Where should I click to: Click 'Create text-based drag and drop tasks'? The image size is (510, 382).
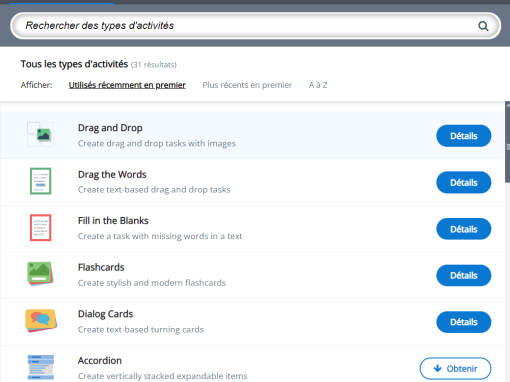tap(154, 190)
